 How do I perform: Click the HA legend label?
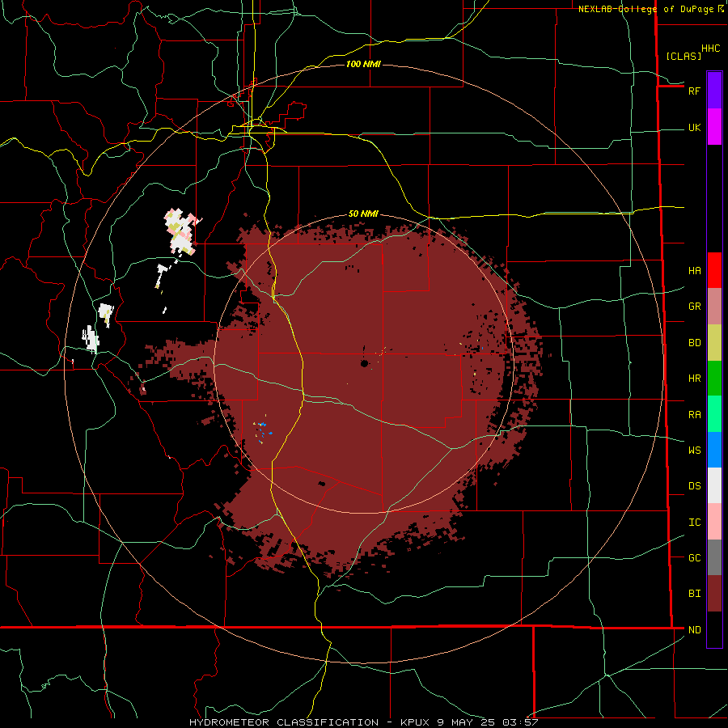point(694,270)
